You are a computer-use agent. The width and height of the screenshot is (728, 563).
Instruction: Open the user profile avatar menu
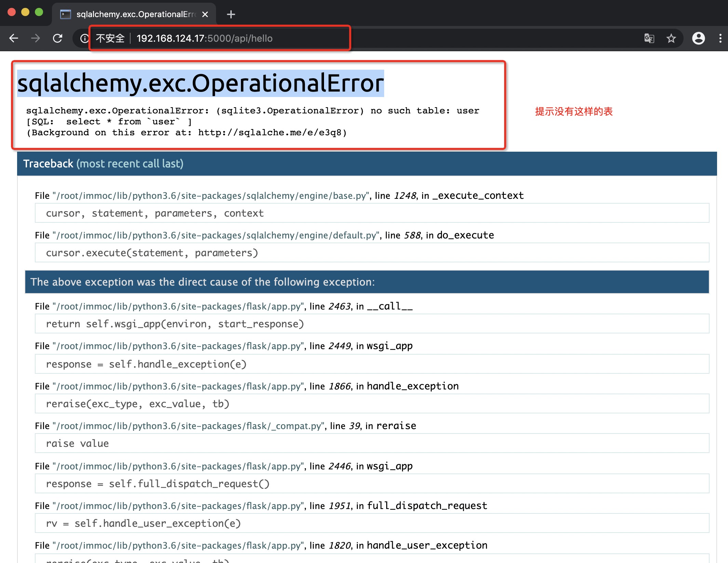(x=698, y=38)
